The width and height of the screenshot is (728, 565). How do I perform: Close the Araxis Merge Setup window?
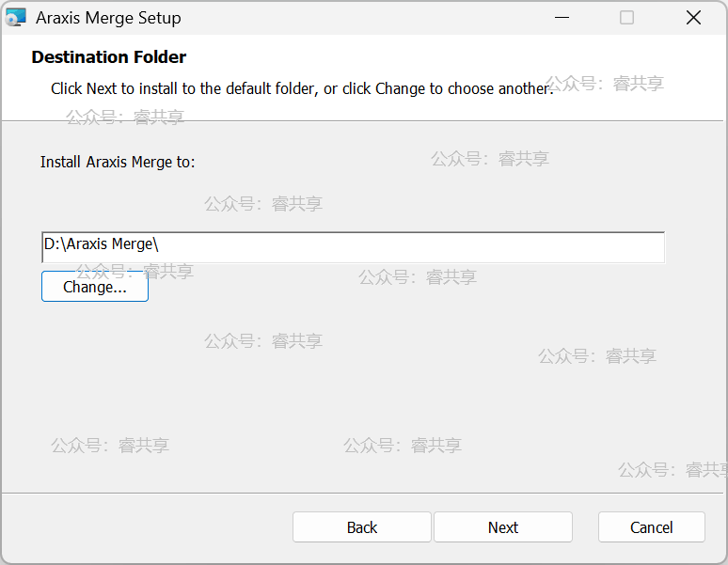pyautogui.click(x=693, y=18)
